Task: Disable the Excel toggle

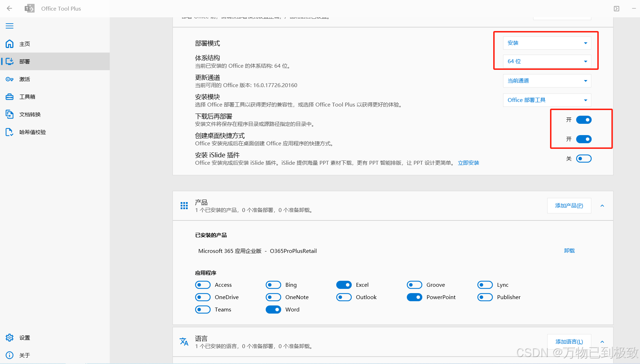Action: coord(344,285)
